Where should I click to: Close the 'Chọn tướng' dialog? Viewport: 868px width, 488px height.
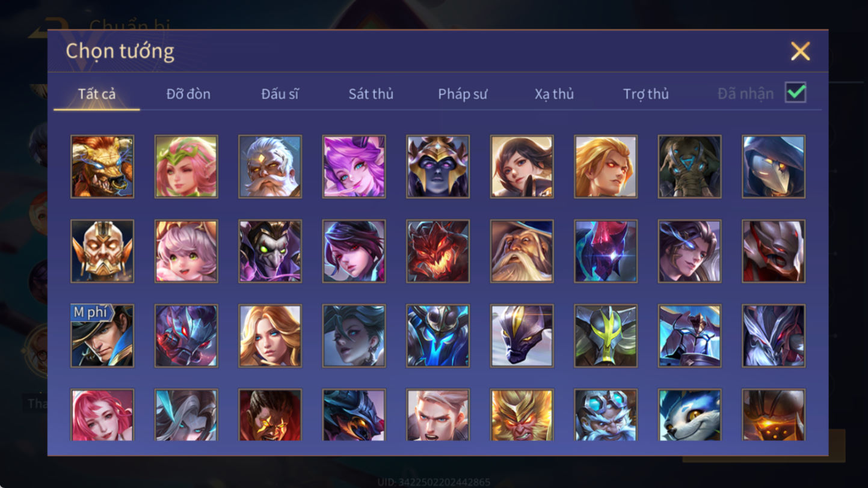[800, 51]
